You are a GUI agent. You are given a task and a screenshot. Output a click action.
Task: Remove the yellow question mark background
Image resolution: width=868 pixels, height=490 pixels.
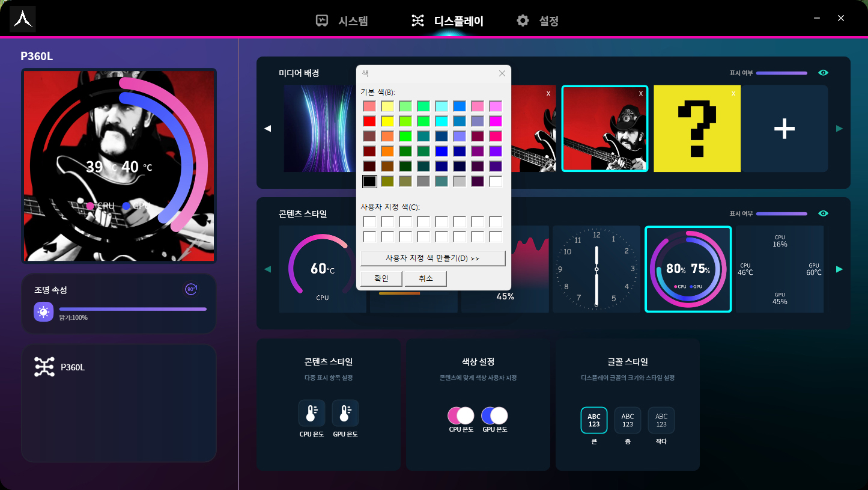733,93
